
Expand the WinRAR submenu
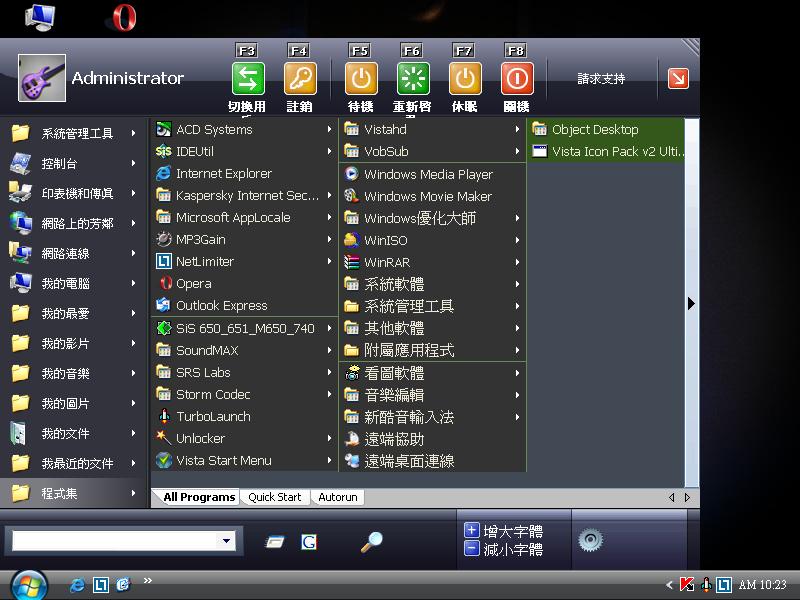(433, 262)
